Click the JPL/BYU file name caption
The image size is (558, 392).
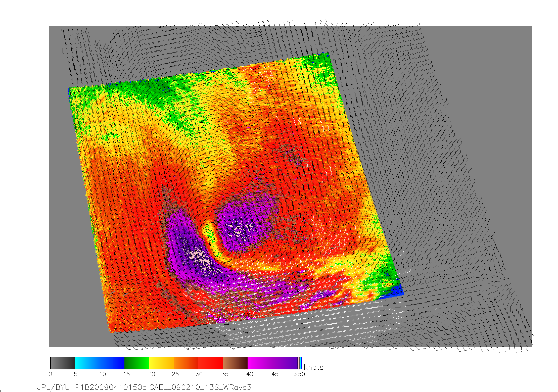(x=144, y=387)
